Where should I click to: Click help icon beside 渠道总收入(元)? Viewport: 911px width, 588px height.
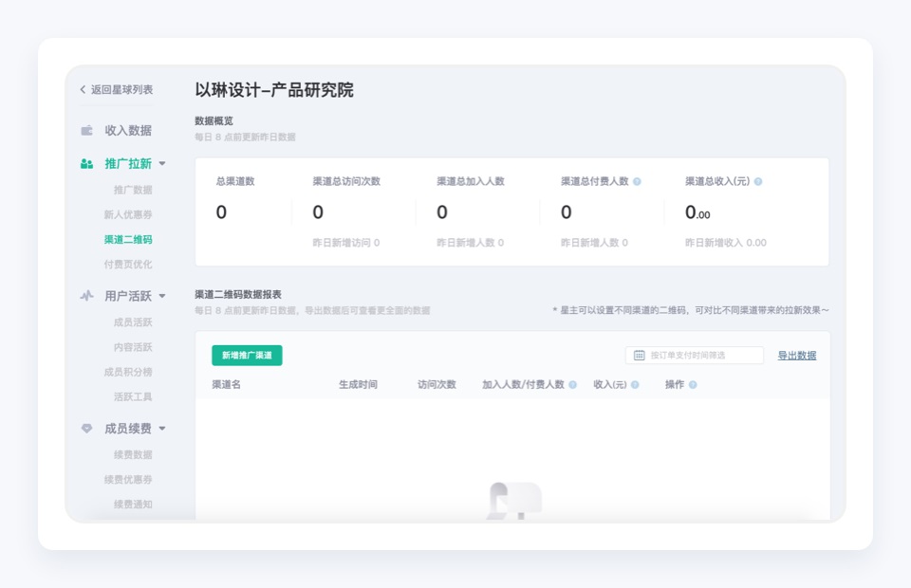point(757,182)
